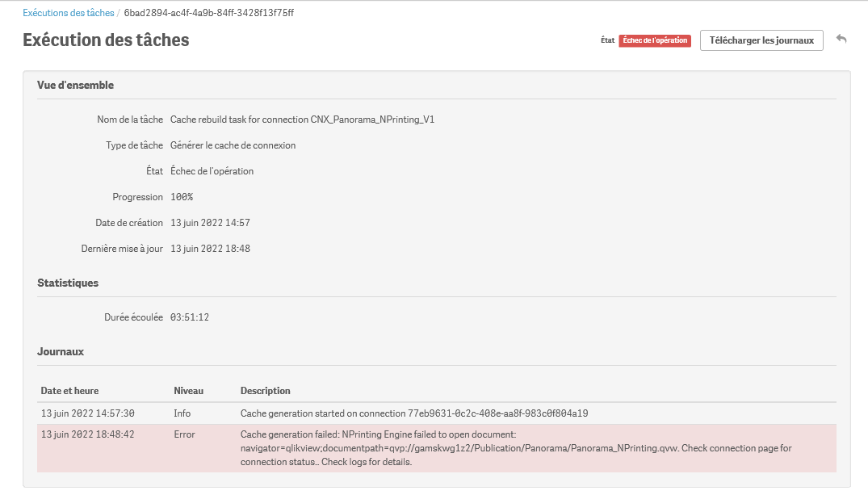Click the État value Échec de l'opération

[212, 171]
